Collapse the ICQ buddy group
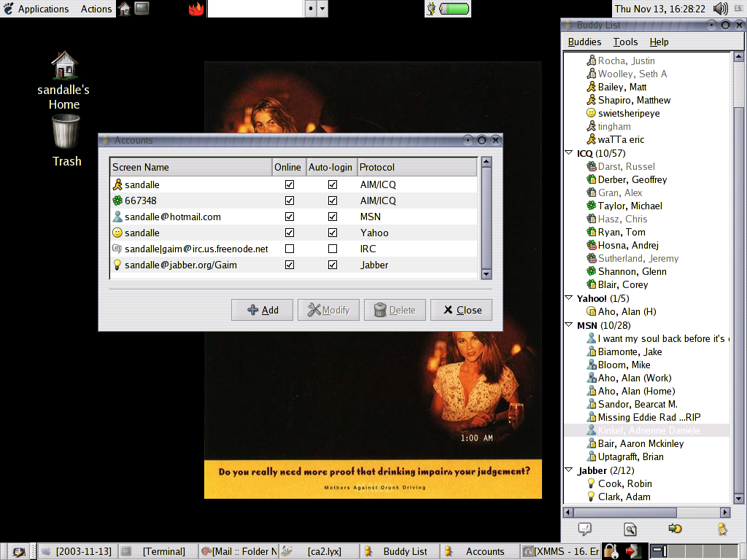 pos(569,153)
